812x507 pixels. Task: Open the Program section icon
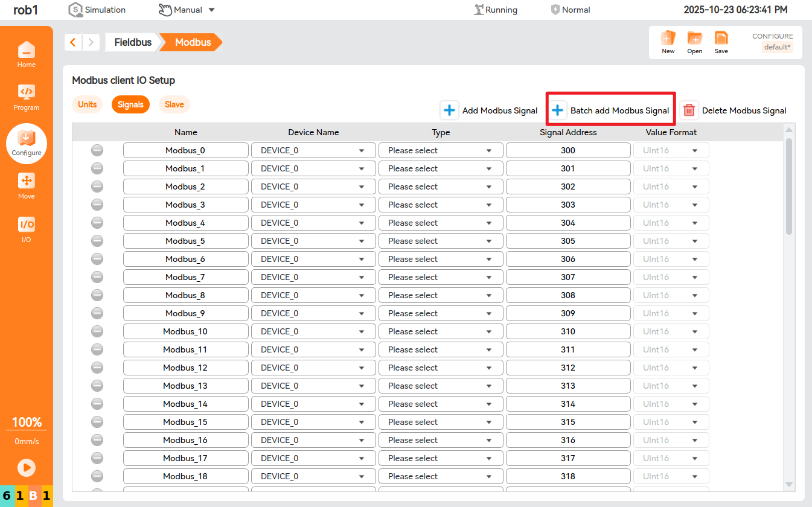(26, 97)
